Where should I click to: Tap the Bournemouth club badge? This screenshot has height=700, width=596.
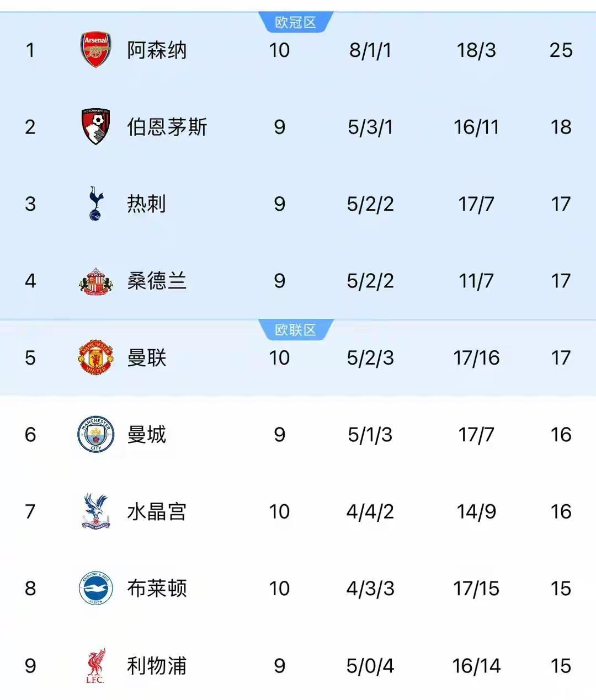[96, 127]
